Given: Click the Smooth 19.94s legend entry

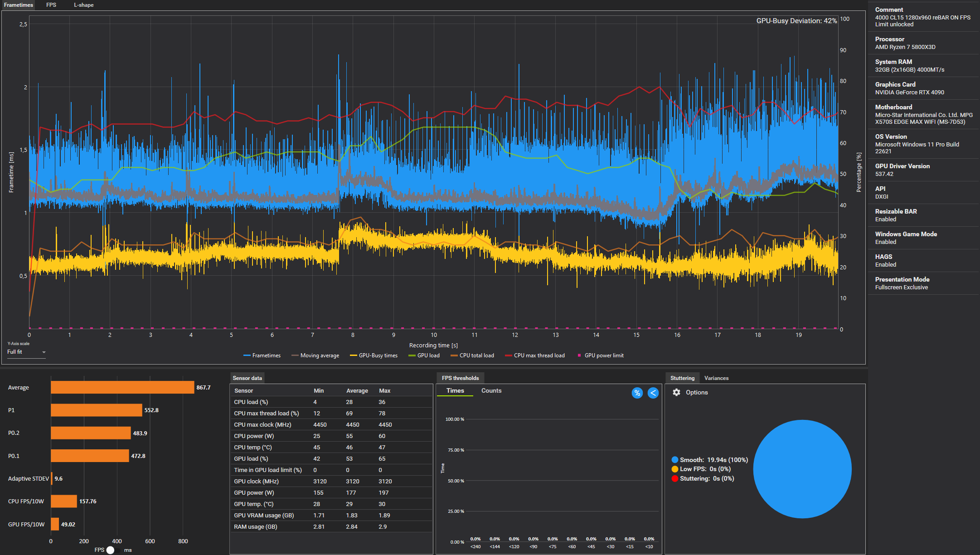Looking at the screenshot, I should 710,460.
